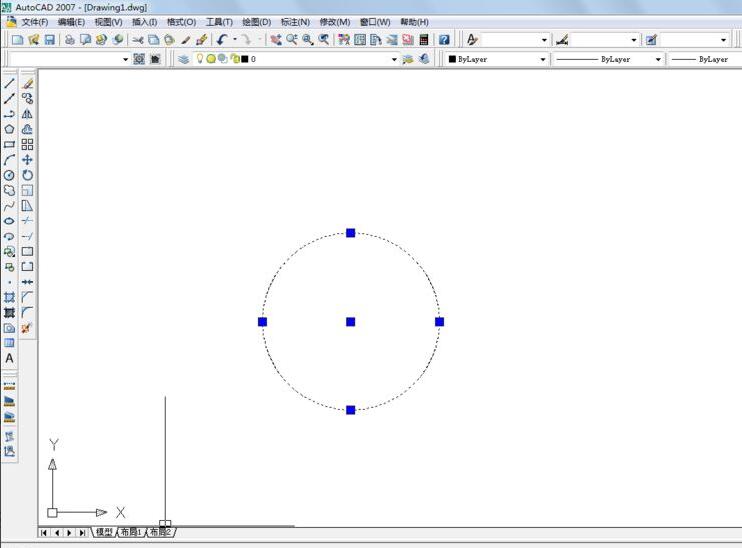
Task: Open the dimension style dropdown
Action: click(634, 40)
